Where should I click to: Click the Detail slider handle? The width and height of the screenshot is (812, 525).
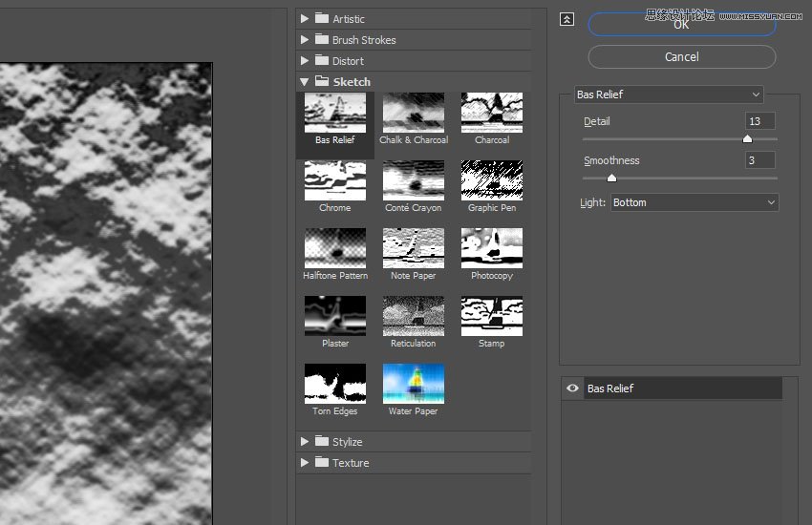coord(747,138)
